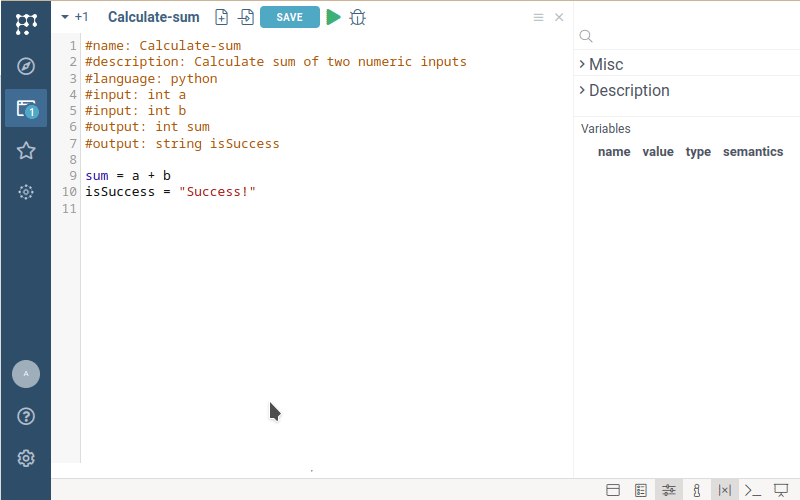Screen dimensions: 800x500
Task: Run the script with green play icon
Action: (333, 17)
